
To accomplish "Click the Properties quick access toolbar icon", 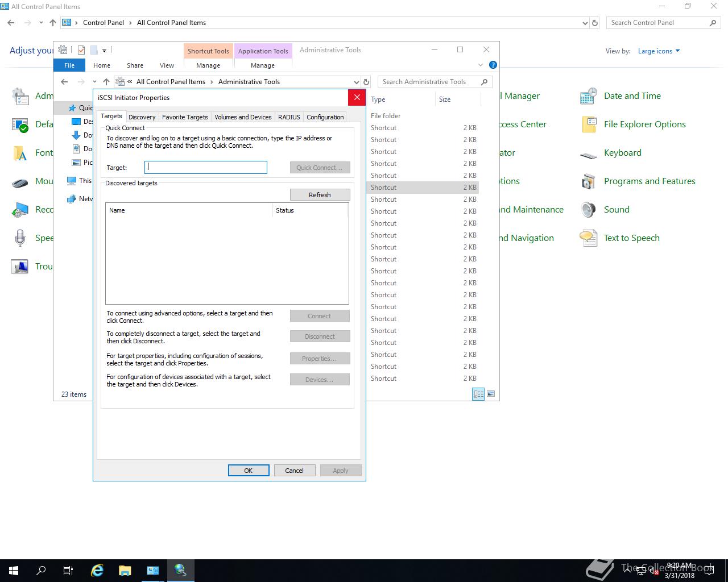I will coord(81,50).
